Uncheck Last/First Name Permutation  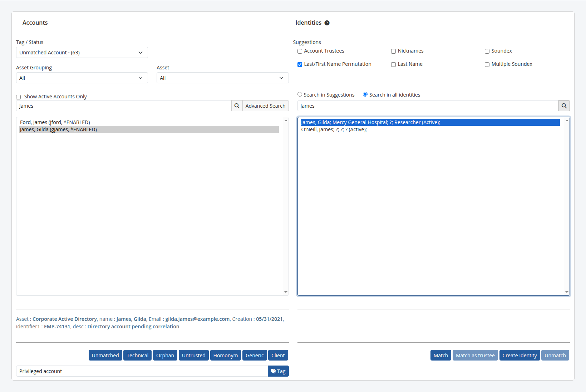[x=300, y=64]
